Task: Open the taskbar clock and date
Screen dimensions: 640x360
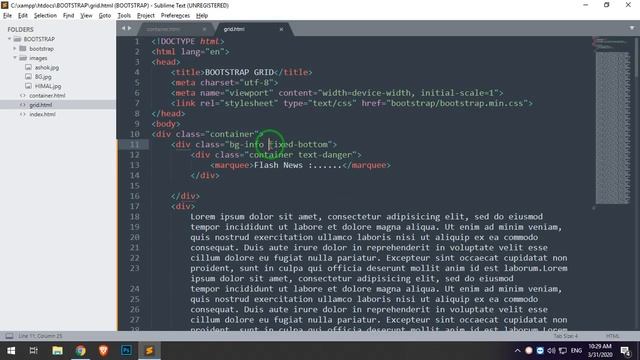Action: pos(600,351)
